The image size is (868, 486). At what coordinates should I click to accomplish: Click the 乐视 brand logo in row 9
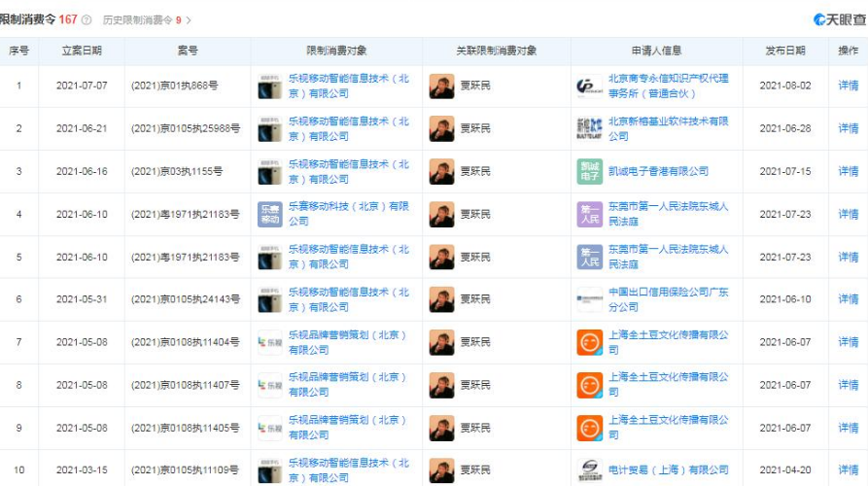[x=269, y=428]
